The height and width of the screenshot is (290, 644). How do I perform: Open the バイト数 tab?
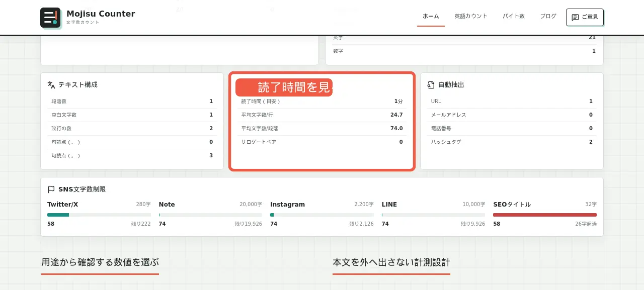514,16
